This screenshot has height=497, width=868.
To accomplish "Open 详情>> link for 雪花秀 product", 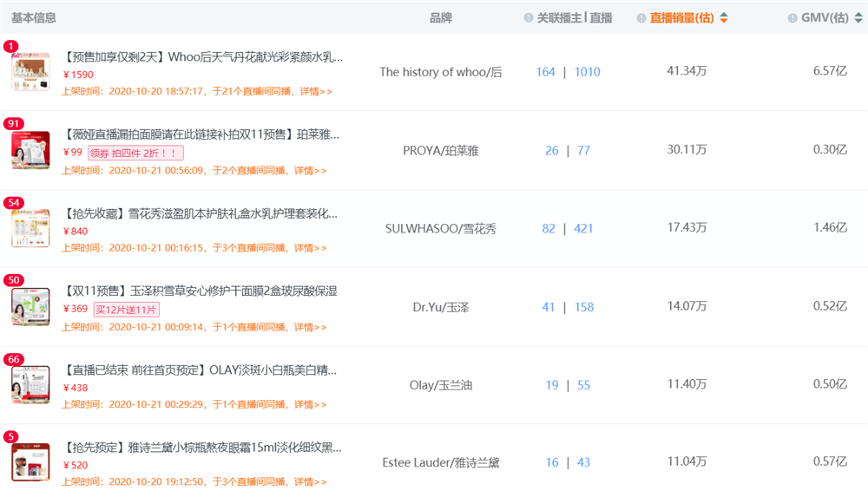I will (310, 248).
